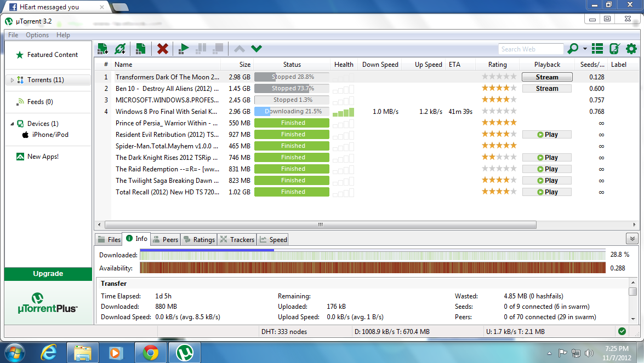This screenshot has width=644, height=363.
Task: Click the horizontal scrollbar of torrent list
Action: coord(321,225)
